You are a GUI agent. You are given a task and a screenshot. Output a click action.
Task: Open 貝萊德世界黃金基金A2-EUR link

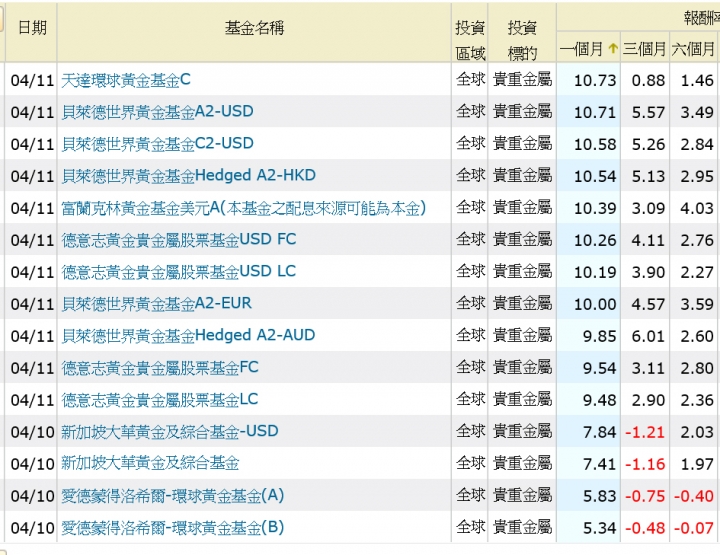tap(157, 304)
